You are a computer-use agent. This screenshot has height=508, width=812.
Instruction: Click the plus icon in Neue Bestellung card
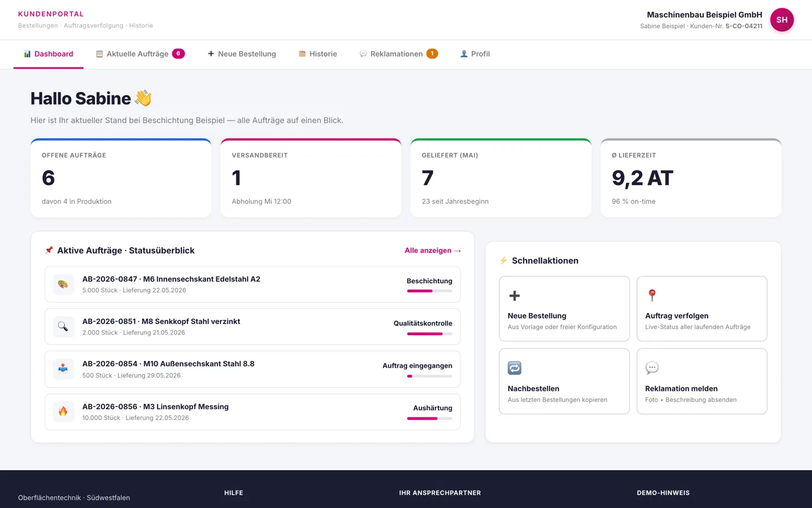point(514,296)
